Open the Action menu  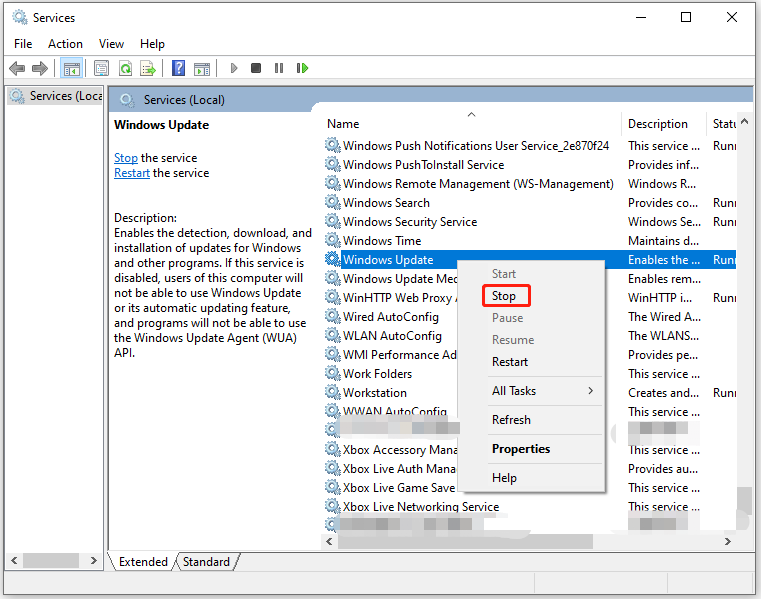pyautogui.click(x=65, y=44)
